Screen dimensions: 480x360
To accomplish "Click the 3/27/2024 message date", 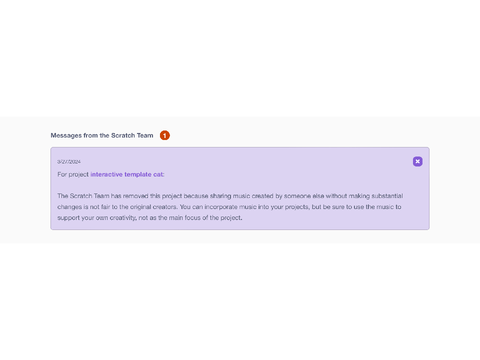I will [x=69, y=162].
